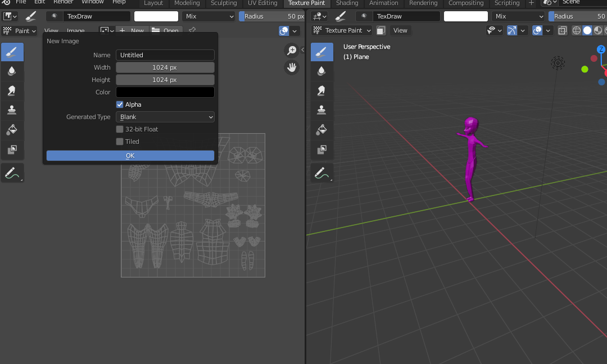This screenshot has width=607, height=364.
Task: Click zoom magnifier in image editor
Action: pos(292,51)
